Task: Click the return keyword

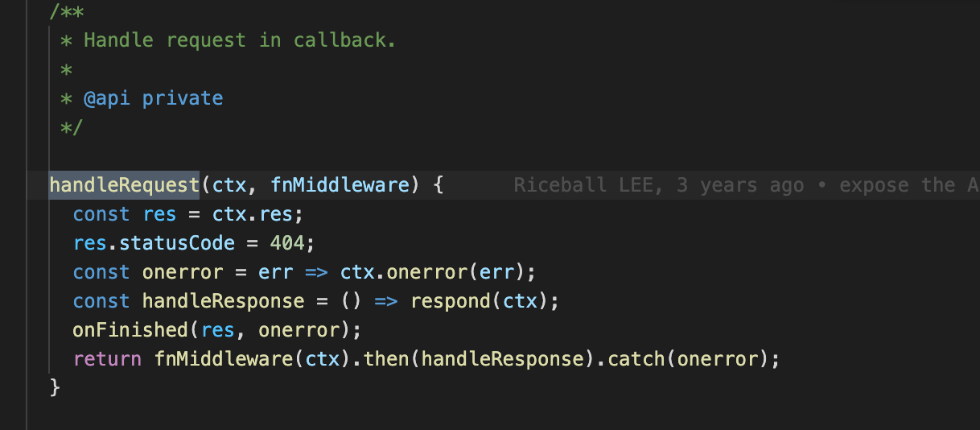Action: 107,359
